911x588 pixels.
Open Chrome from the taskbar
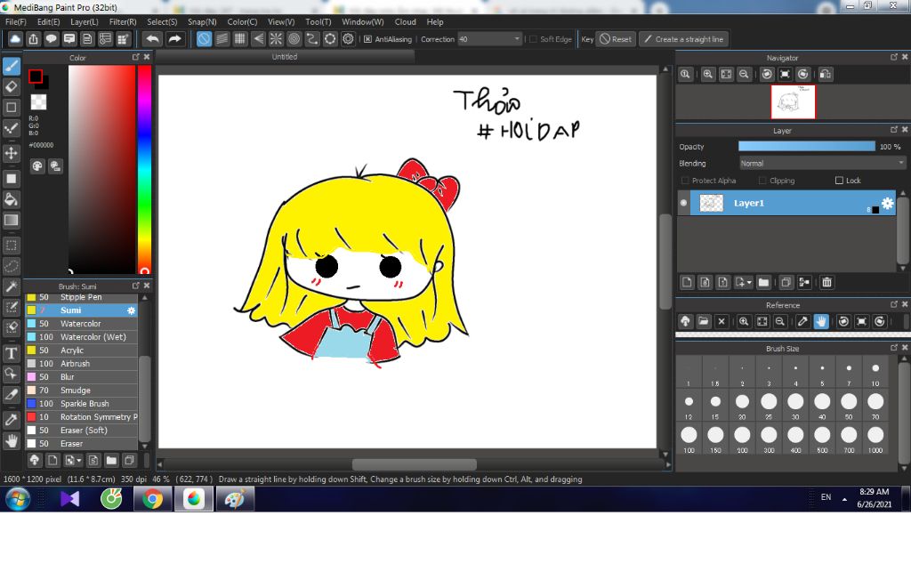pos(153,499)
